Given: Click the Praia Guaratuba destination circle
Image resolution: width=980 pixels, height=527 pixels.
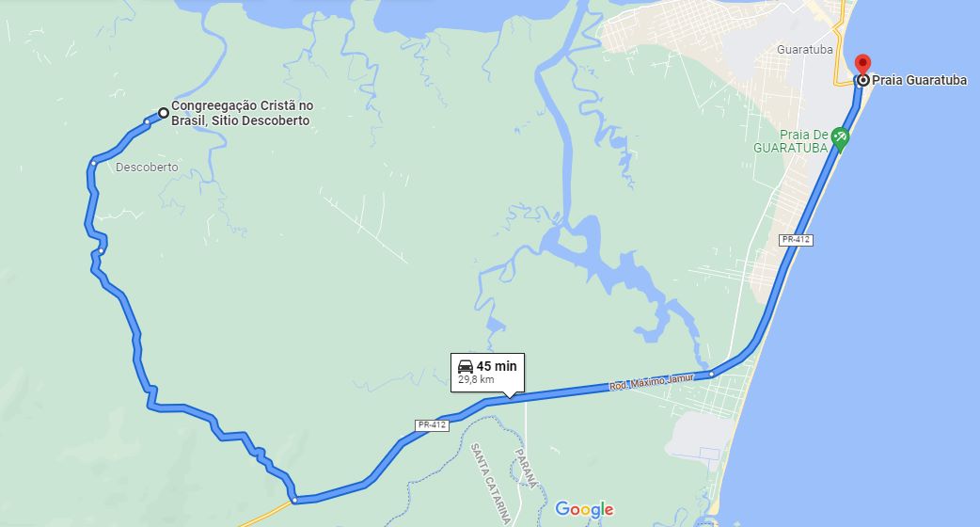Looking at the screenshot, I should click(863, 80).
